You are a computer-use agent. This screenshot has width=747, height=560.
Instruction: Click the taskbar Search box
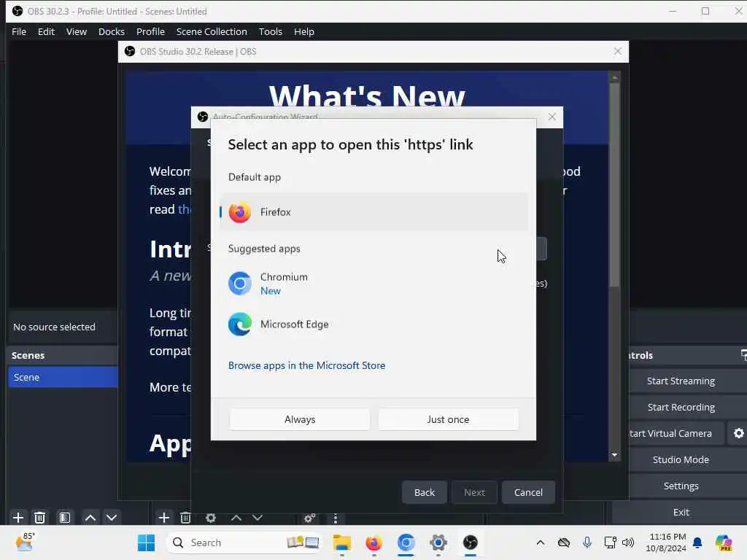tap(244, 542)
